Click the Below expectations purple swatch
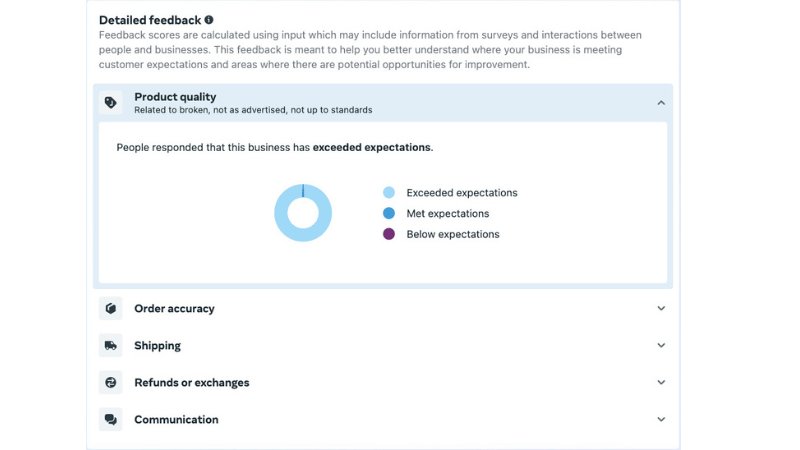This screenshot has width=800, height=450. [389, 235]
